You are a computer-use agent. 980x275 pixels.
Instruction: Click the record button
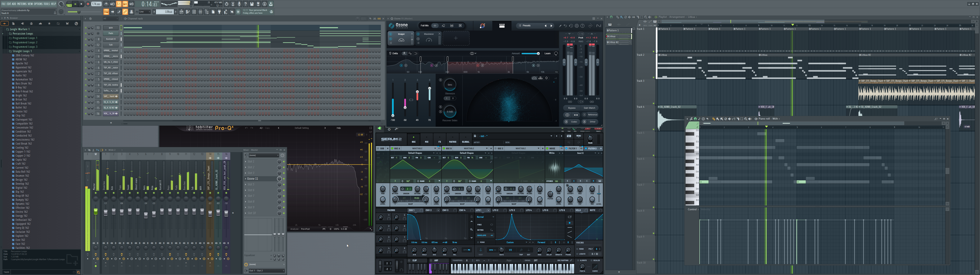[x=88, y=4]
